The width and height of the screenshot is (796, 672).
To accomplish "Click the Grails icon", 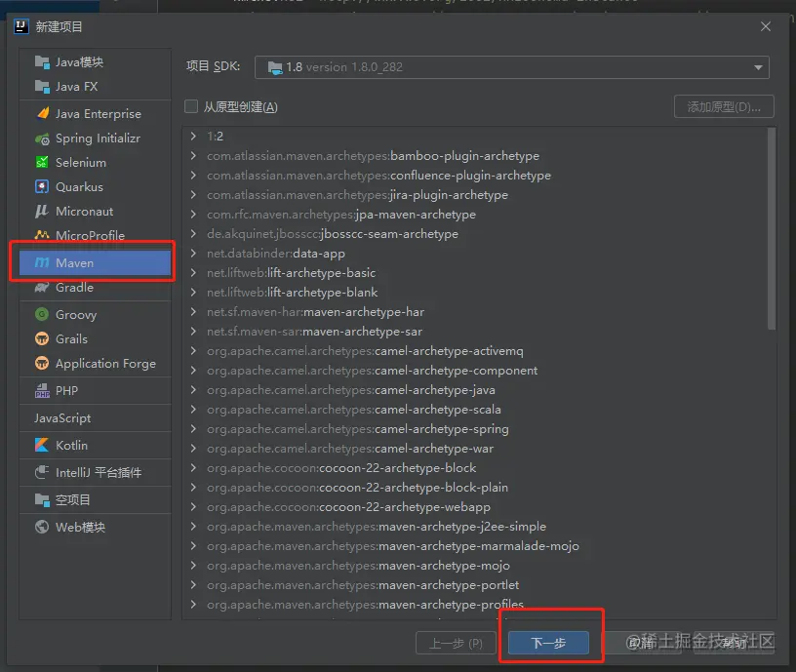I will 42,338.
